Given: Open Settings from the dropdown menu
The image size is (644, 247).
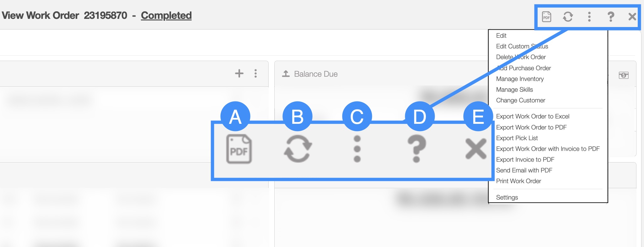Looking at the screenshot, I should tap(507, 197).
